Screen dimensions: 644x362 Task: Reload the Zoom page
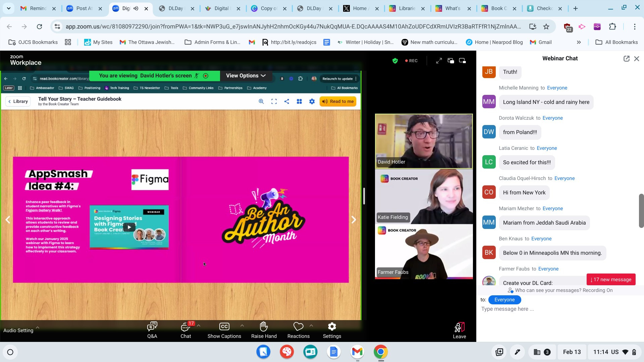point(39,26)
